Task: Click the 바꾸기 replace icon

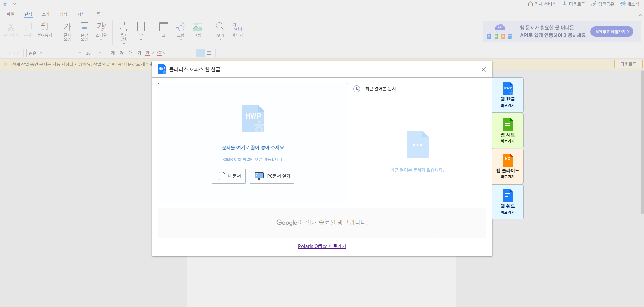Action: click(237, 27)
